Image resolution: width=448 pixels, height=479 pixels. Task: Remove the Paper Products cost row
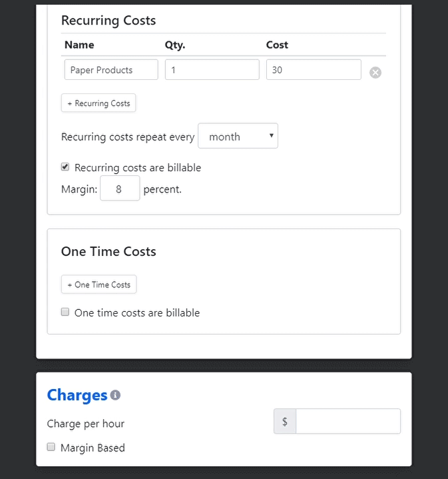pos(375,73)
